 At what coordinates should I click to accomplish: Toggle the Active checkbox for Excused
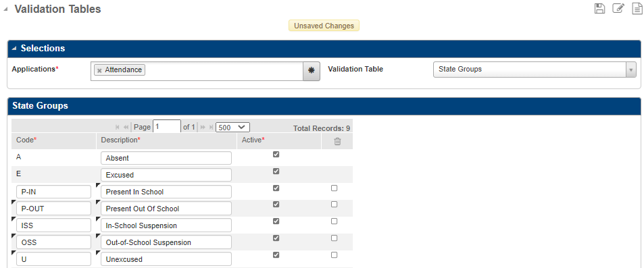pos(276,171)
